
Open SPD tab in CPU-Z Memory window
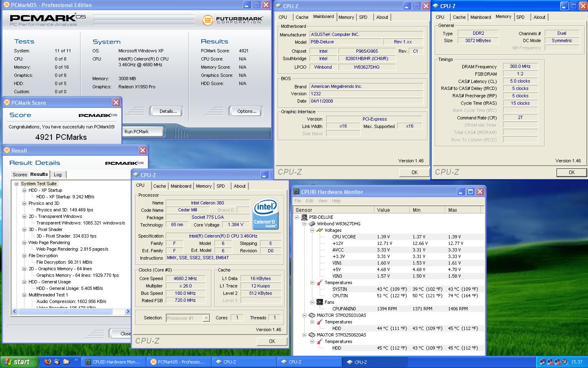click(520, 17)
